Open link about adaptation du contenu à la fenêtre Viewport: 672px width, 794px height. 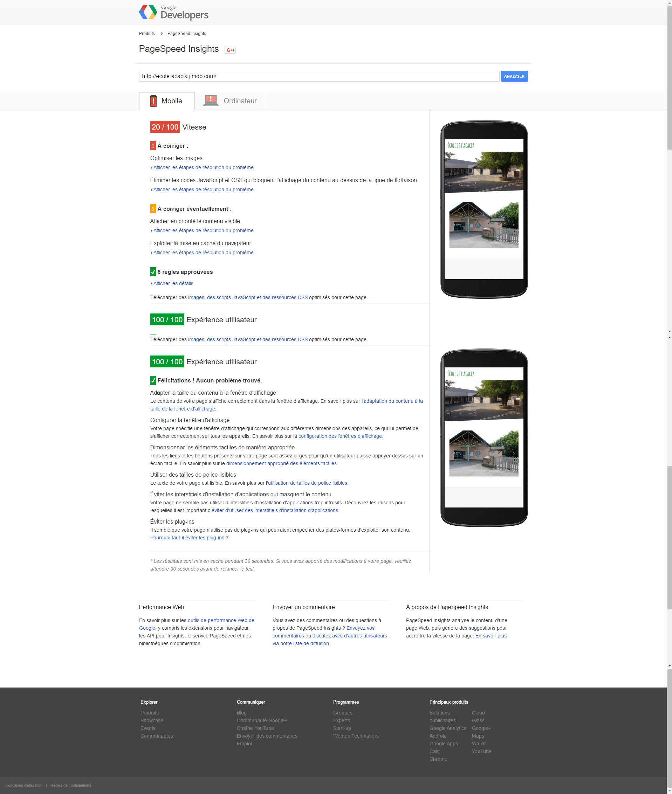(287, 405)
